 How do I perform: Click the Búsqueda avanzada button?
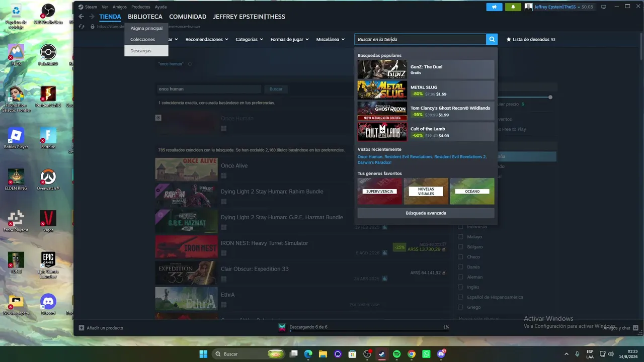(x=426, y=213)
